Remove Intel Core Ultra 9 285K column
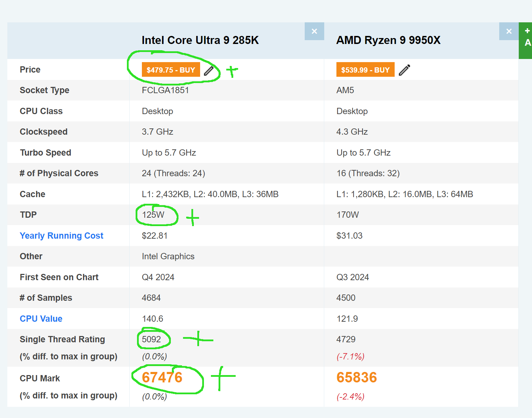This screenshot has height=418, width=532. [x=314, y=31]
